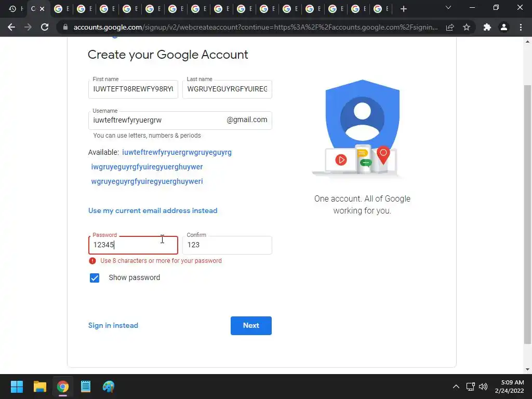
Task: View site information via lock icon
Action: [x=65, y=27]
